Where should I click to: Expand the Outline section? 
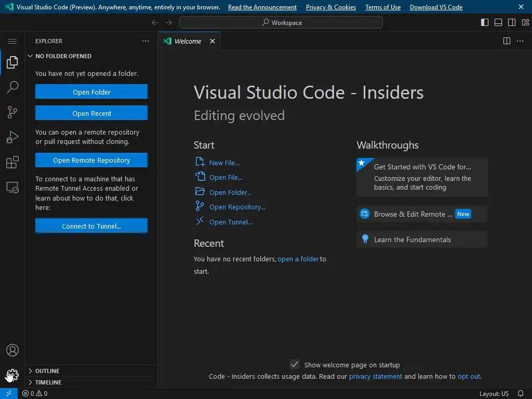coord(47,371)
